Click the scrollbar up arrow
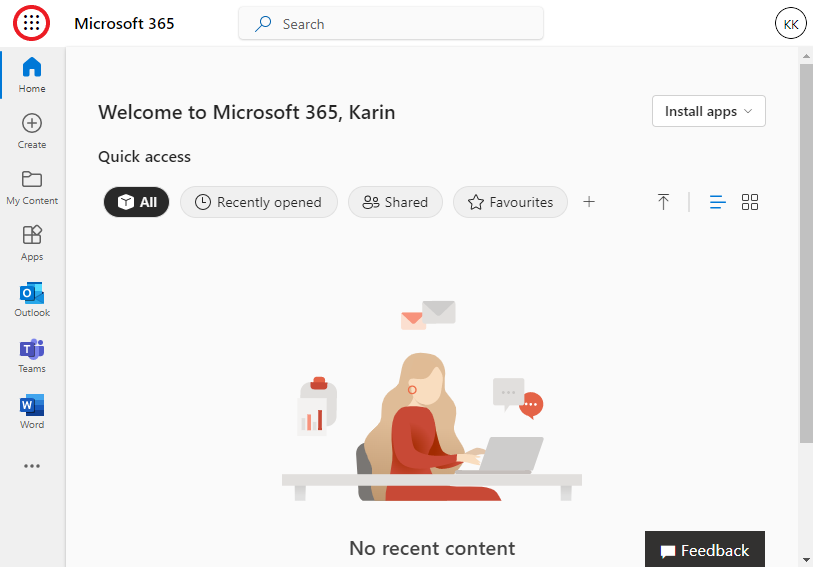Viewport: 813px width, 567px height. (x=806, y=55)
